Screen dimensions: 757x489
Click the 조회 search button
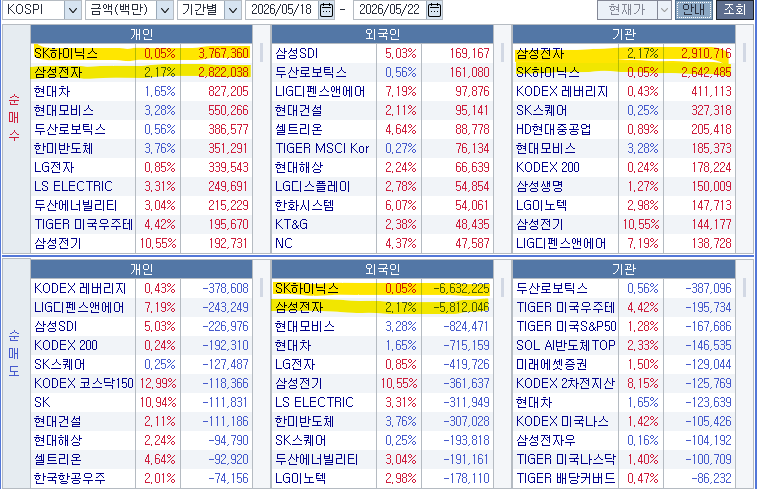click(x=735, y=10)
